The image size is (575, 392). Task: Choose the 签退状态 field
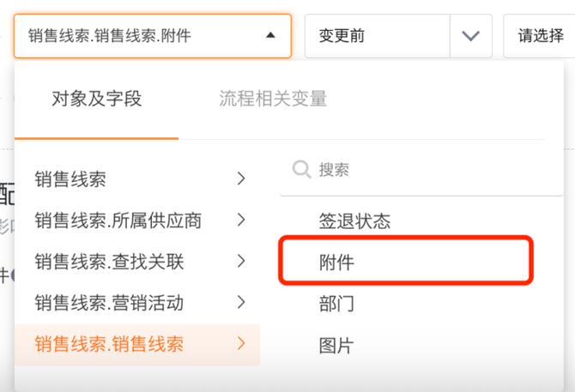(354, 221)
